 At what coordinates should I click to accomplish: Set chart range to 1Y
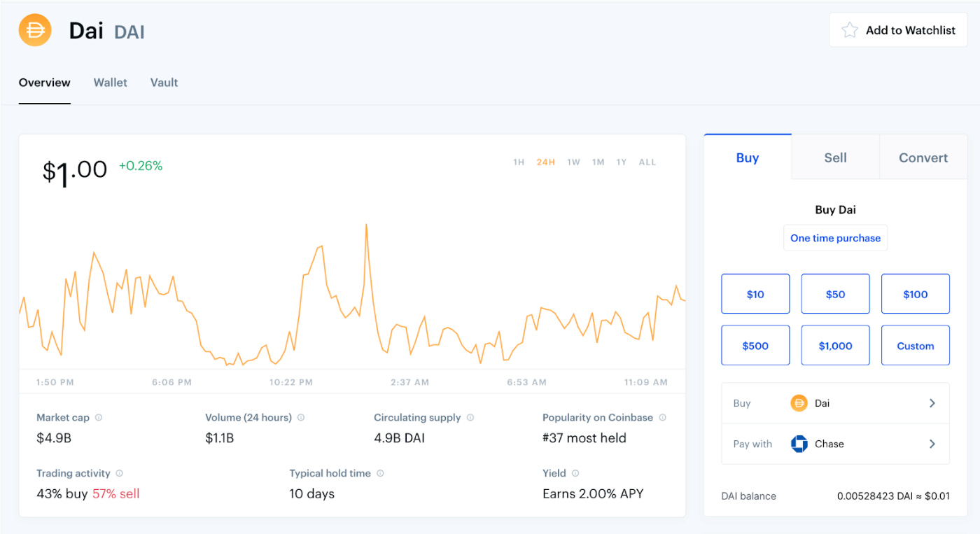point(622,162)
